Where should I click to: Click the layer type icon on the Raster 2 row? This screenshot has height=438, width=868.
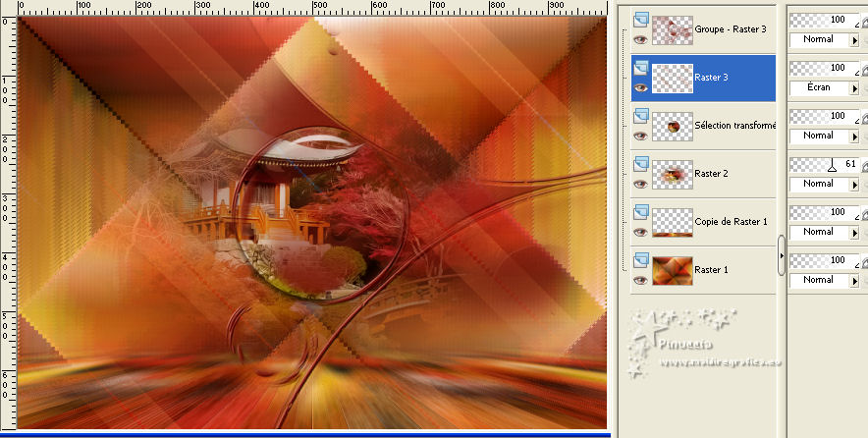[641, 164]
